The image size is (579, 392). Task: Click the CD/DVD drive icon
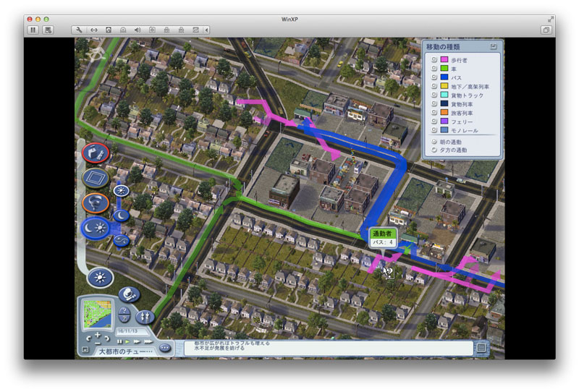pos(123,30)
